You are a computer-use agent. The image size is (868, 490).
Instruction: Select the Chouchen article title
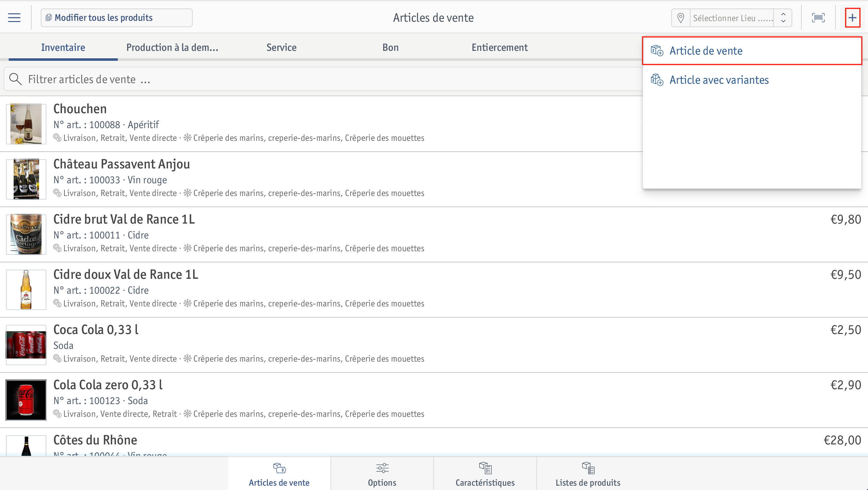coord(80,109)
